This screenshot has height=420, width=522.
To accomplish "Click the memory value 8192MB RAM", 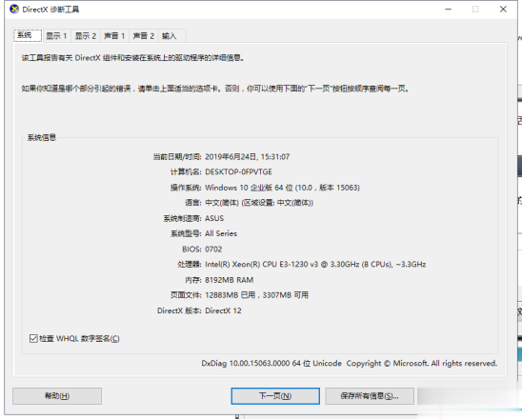I will click(x=229, y=280).
